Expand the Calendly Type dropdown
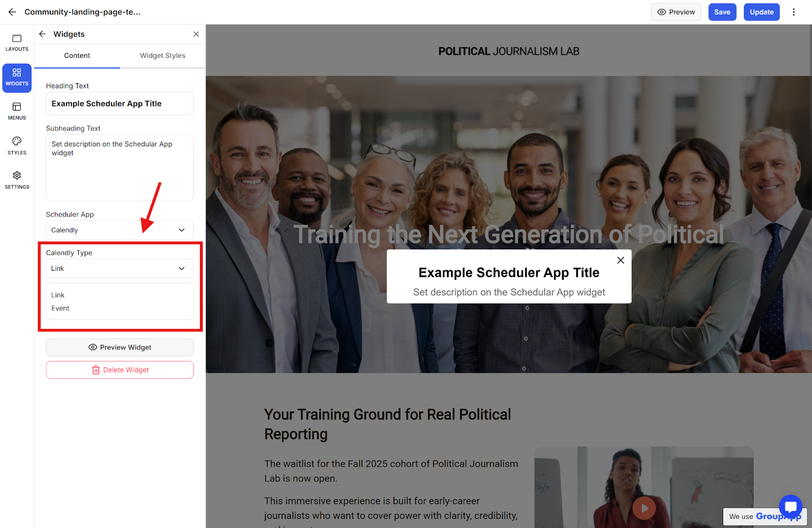812x528 pixels. tap(120, 268)
